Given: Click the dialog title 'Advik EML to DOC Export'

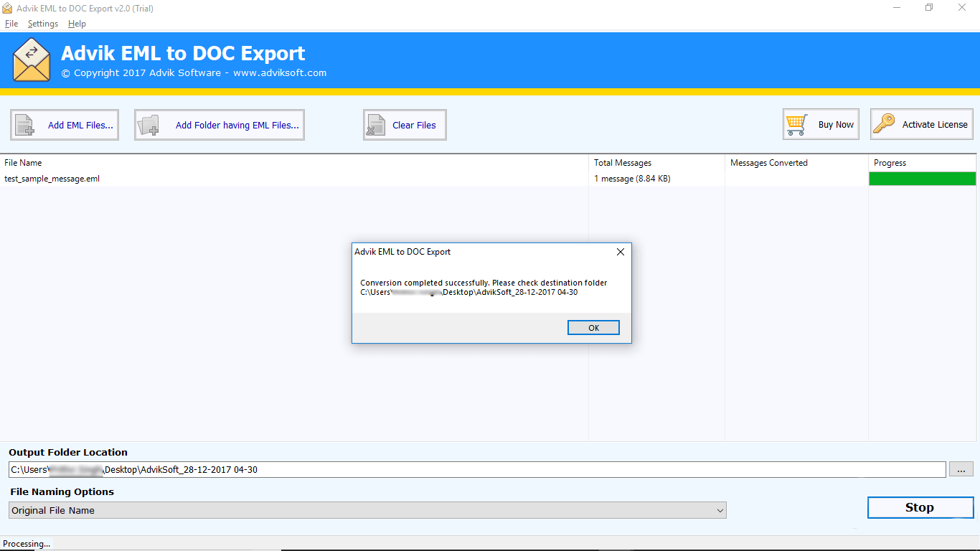Looking at the screenshot, I should pos(402,252).
